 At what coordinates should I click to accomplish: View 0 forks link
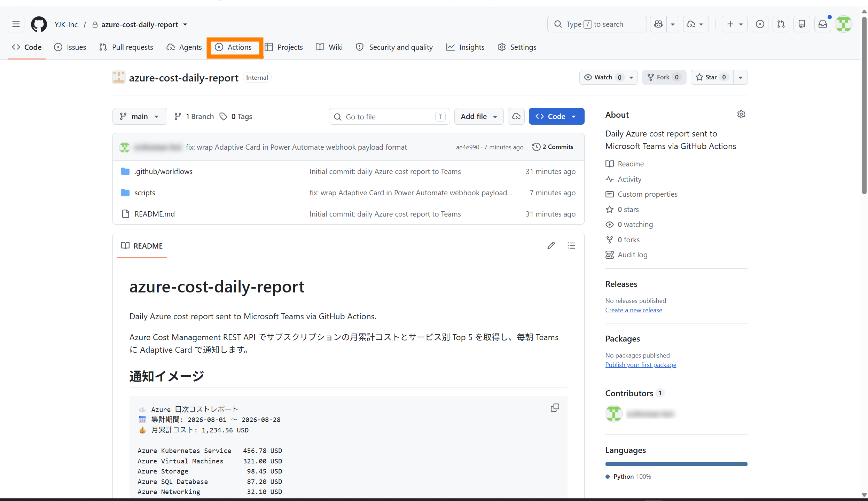point(623,240)
